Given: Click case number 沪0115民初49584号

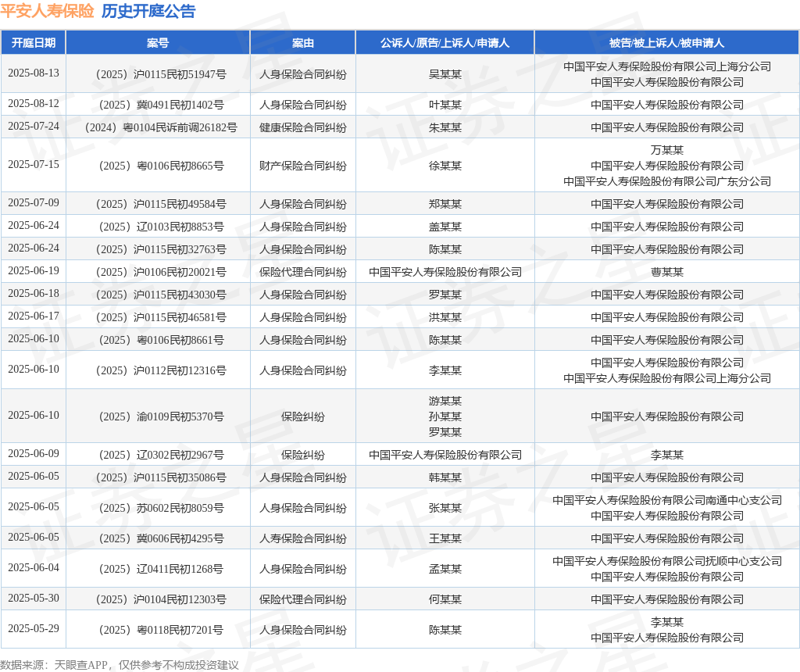Looking at the screenshot, I should click(x=161, y=204).
